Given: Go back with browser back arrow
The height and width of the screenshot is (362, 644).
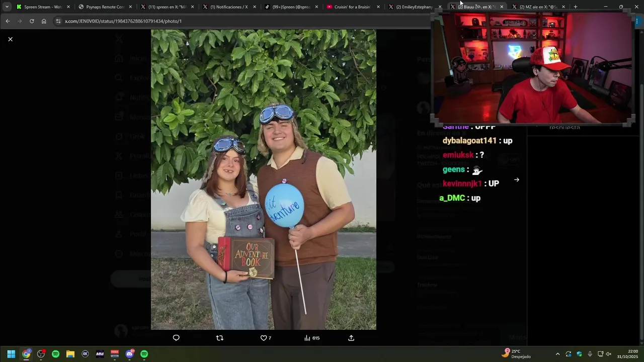Looking at the screenshot, I should (x=8, y=21).
